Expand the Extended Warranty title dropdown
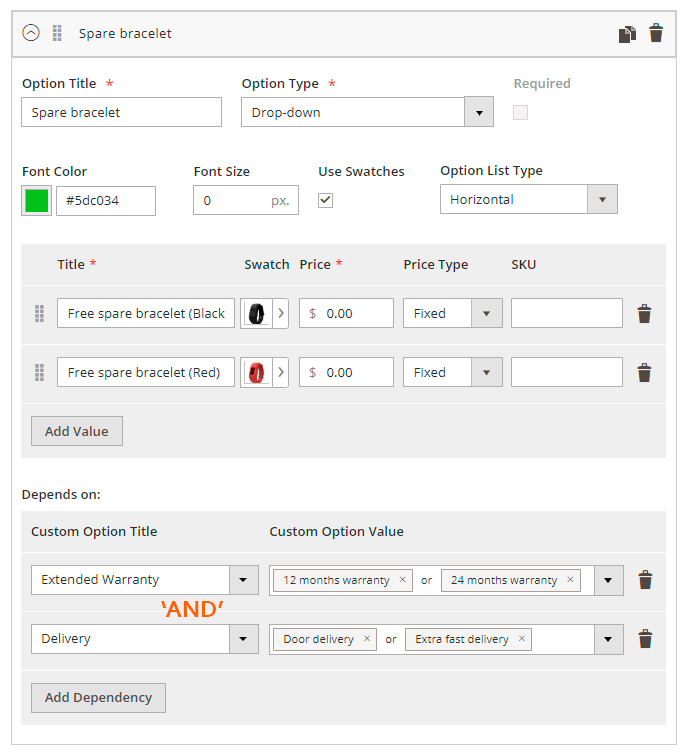The height and width of the screenshot is (753, 686). (x=244, y=580)
